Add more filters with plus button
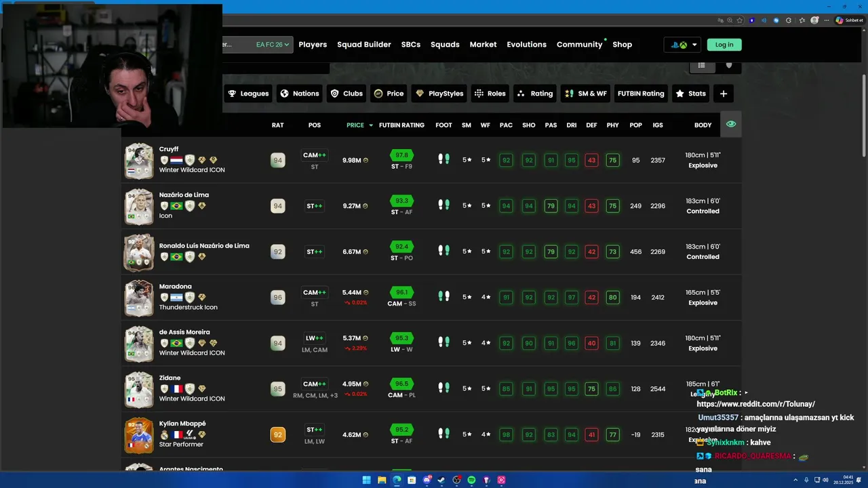Screen dimensions: 868x488 click(x=724, y=94)
